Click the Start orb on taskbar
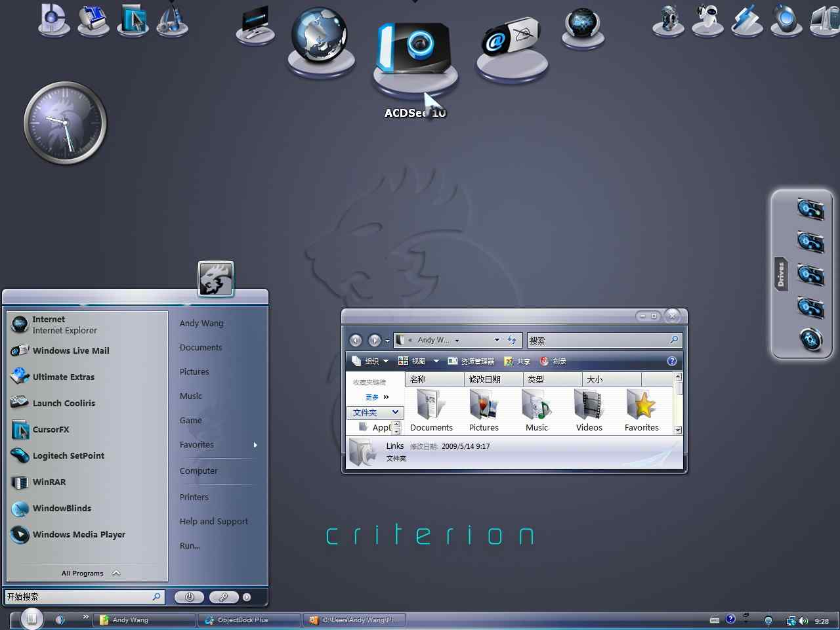 [x=31, y=619]
